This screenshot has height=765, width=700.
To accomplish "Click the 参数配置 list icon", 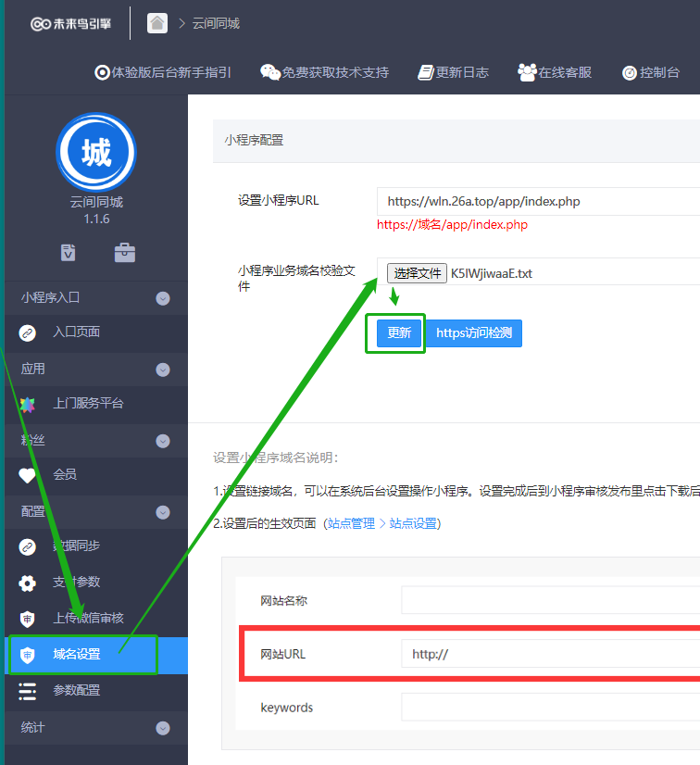I will tap(28, 691).
